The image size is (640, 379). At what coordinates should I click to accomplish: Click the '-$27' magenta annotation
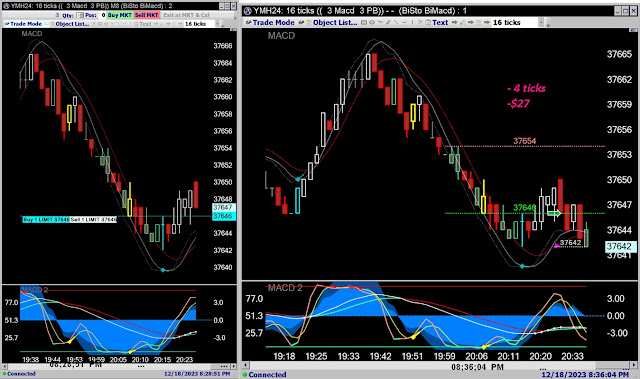[518, 104]
